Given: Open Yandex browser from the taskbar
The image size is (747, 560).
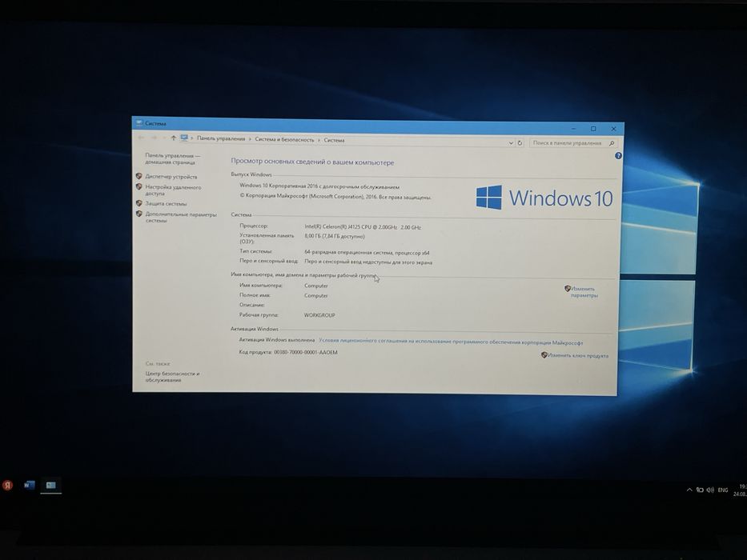Looking at the screenshot, I should click(x=8, y=486).
